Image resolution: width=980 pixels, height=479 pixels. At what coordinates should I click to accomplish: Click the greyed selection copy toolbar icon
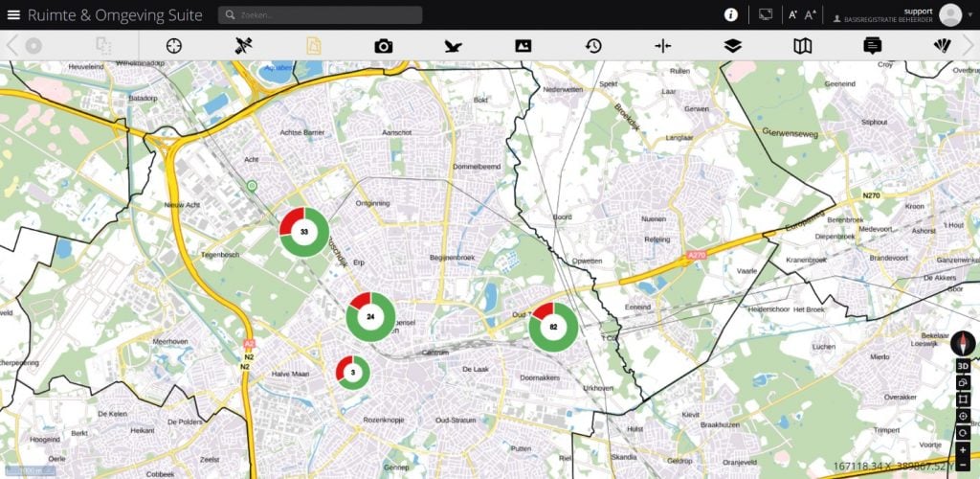tap(103, 46)
